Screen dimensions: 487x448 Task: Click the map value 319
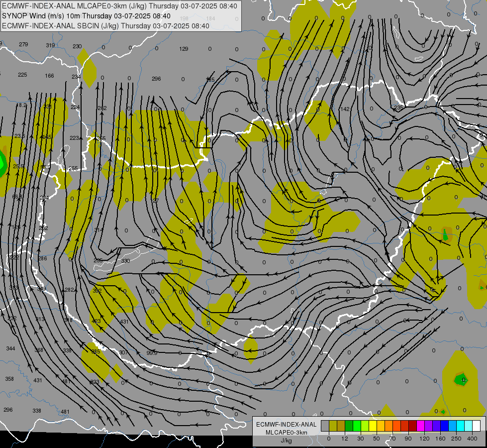[x=50, y=45]
